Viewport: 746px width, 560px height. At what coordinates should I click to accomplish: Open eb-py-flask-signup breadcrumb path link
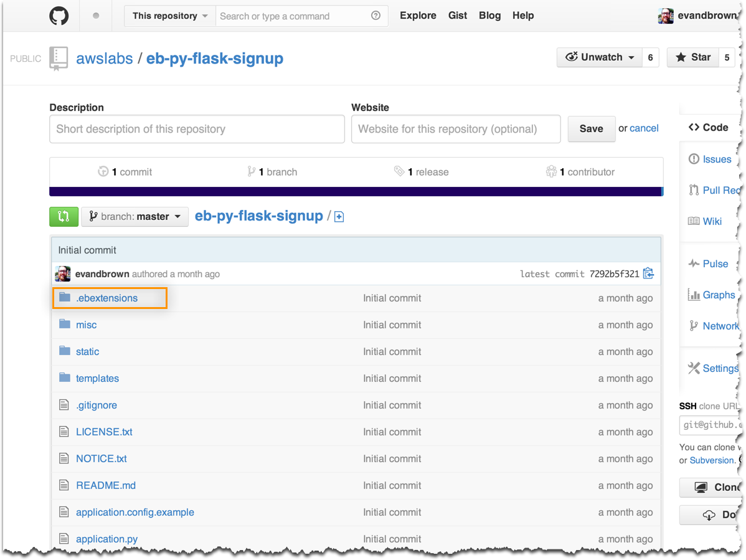click(x=259, y=216)
